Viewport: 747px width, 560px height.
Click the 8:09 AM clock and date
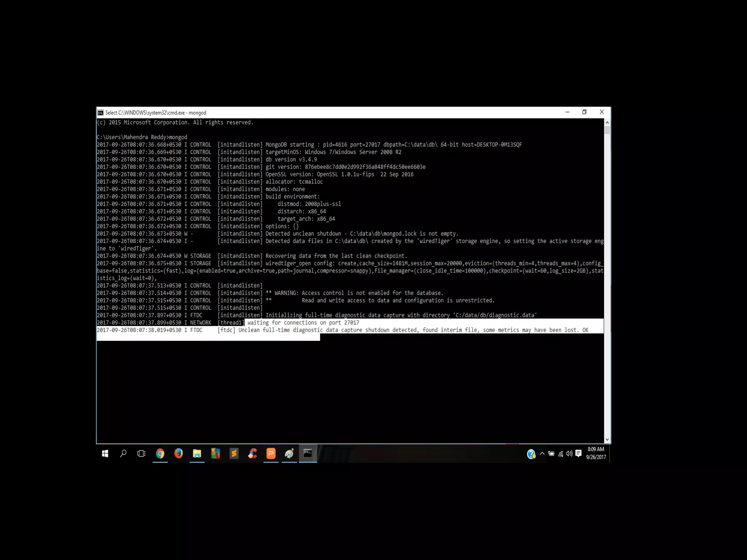596,453
